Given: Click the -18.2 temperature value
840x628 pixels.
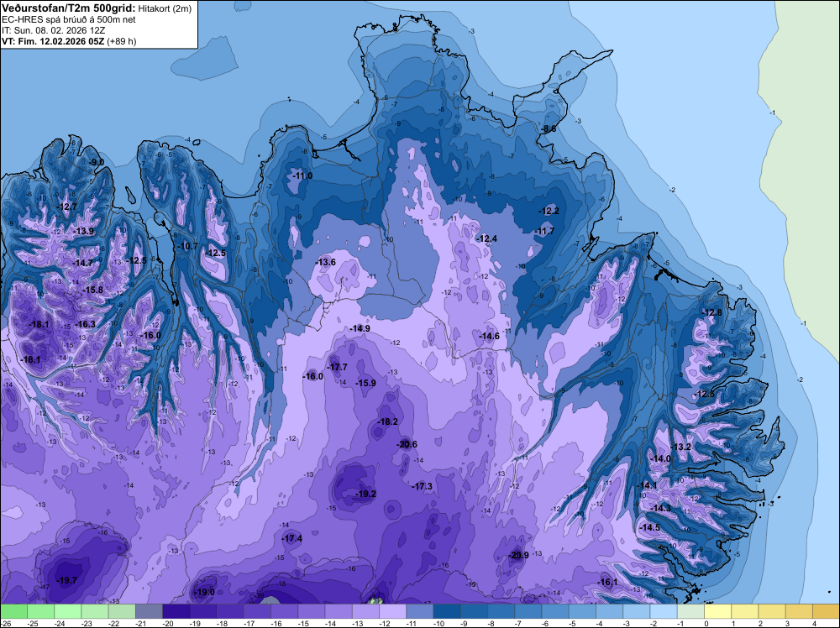Looking at the screenshot, I should (388, 421).
